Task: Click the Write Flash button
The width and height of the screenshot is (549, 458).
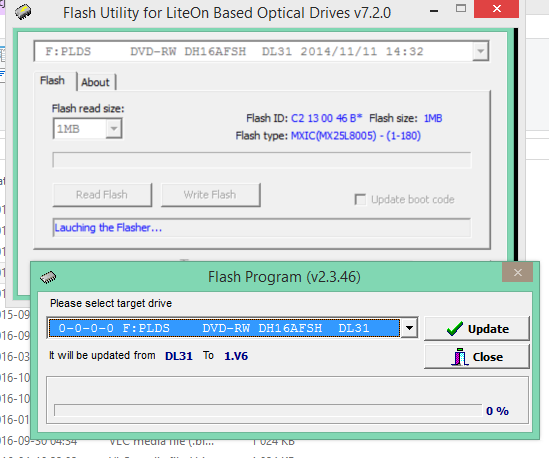Action: click(x=210, y=195)
